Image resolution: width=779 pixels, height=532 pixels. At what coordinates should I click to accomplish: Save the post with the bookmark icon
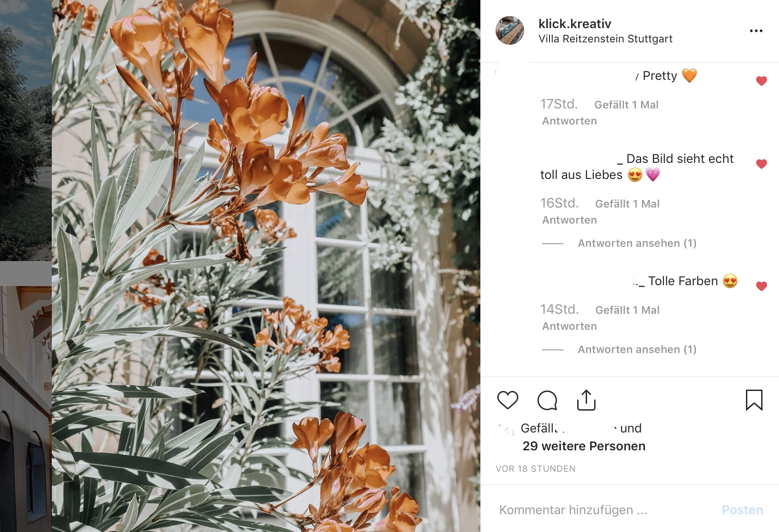tap(754, 400)
